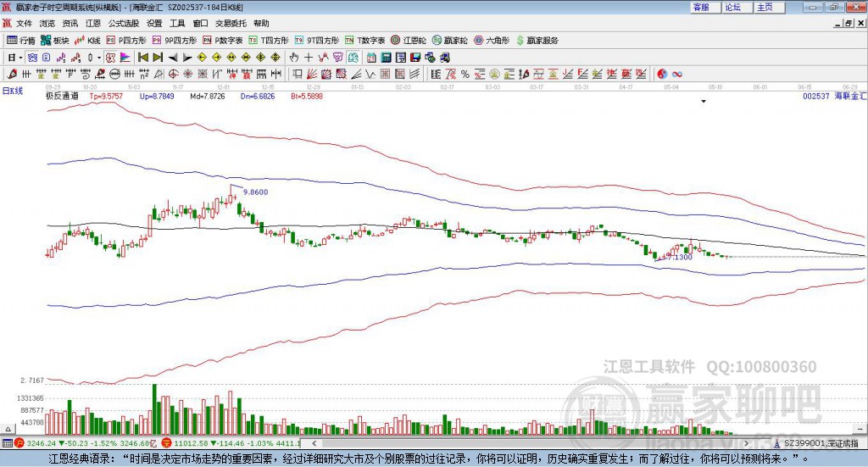Click the first yellow diamond arrow icon
Screen dimensions: 868x467
(x=202, y=58)
